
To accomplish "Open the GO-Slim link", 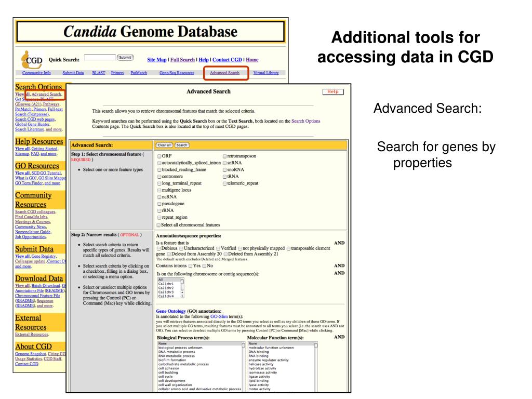I will (x=219, y=316).
